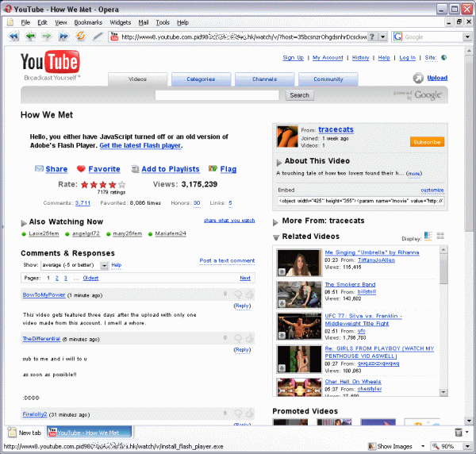Click the wand icon in the toolbar
476x454 pixels.
(98, 37)
